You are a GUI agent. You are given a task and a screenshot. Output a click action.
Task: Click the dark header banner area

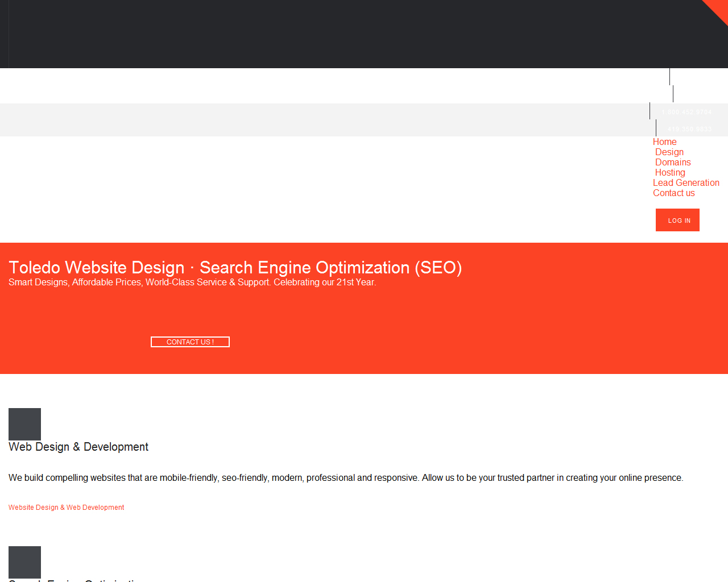click(341, 34)
